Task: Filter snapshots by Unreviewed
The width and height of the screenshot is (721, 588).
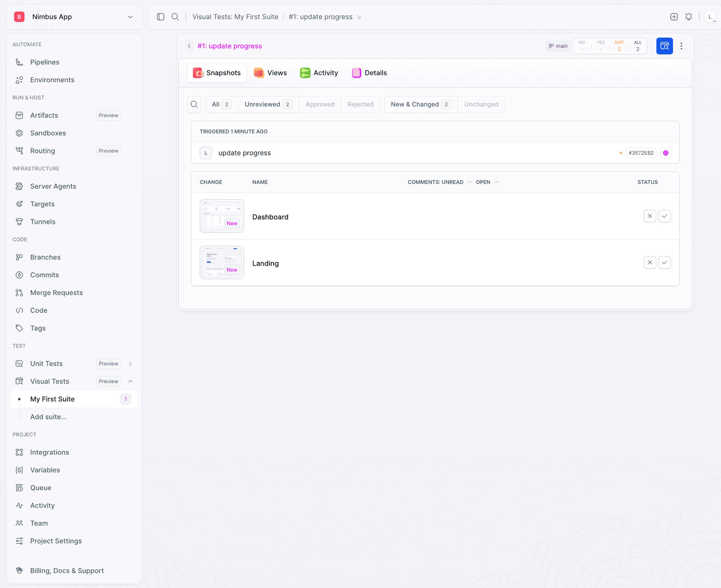Action: [268, 104]
